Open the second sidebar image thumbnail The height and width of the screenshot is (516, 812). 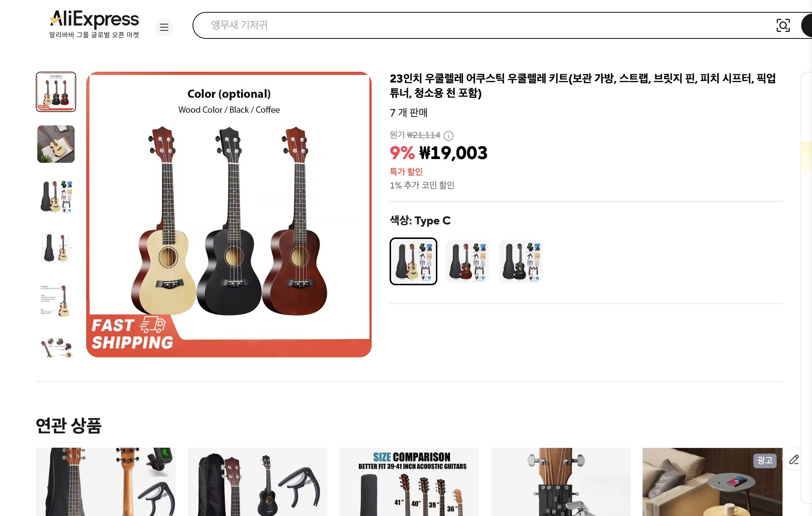(55, 144)
